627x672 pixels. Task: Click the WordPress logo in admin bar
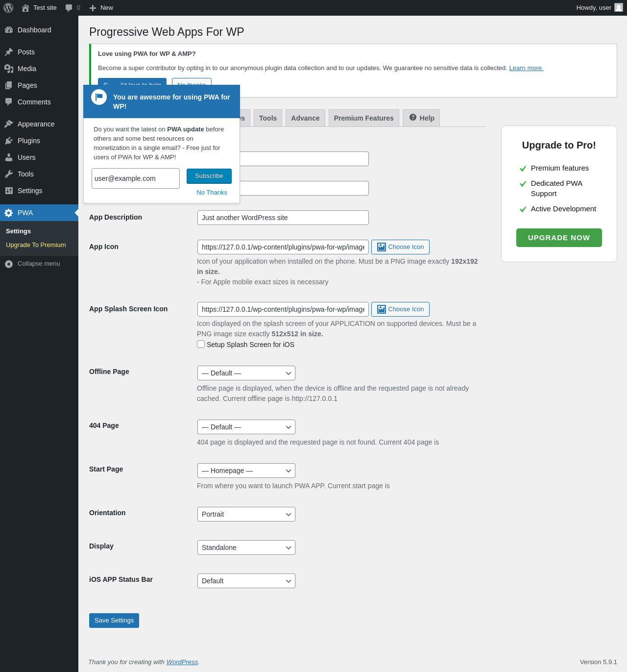tap(8, 8)
